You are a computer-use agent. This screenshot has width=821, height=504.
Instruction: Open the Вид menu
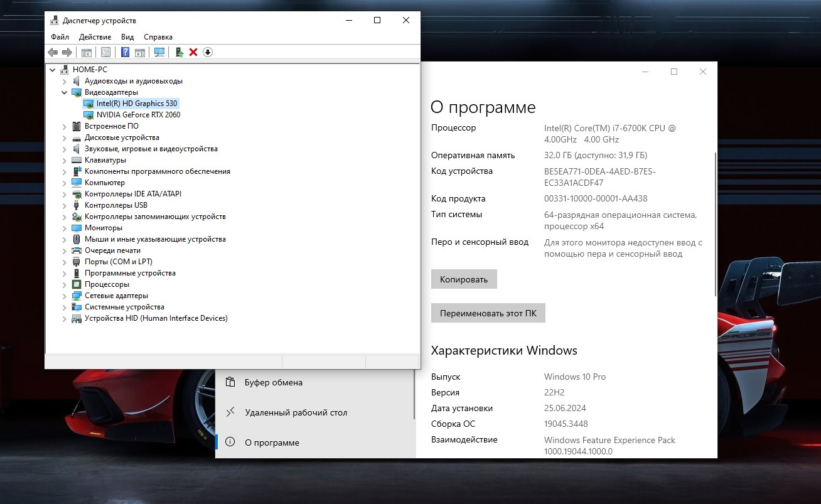pyautogui.click(x=127, y=37)
